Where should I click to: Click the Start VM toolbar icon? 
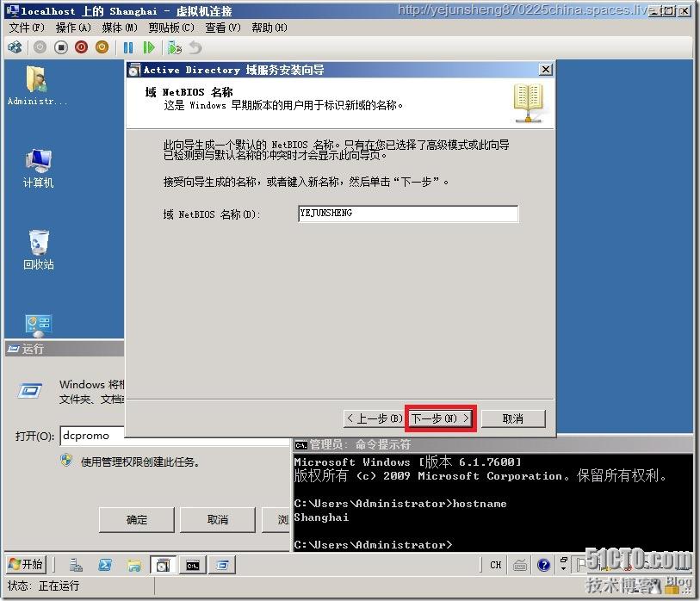coord(40,47)
